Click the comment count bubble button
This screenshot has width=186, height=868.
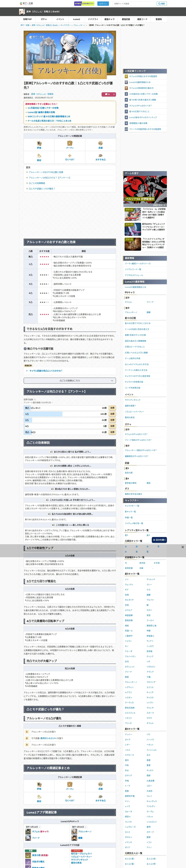(109, 94)
